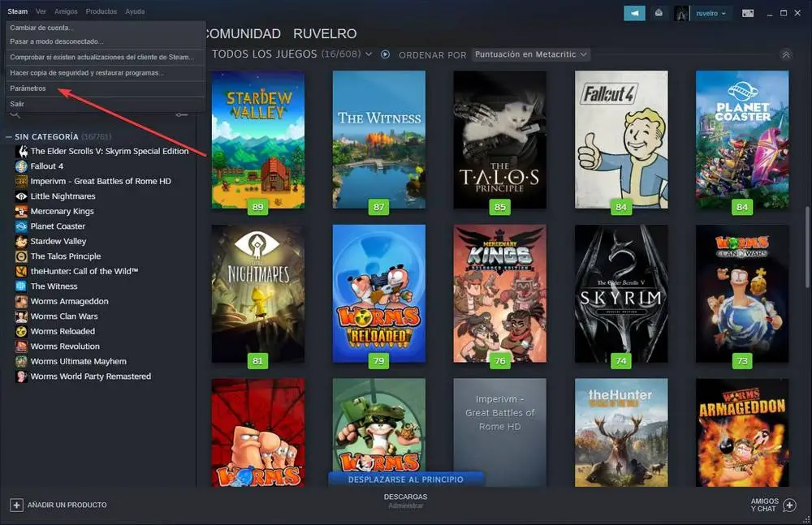
Task: Select Cambiar de cuenta menu entry
Action: pyautogui.click(x=106, y=28)
